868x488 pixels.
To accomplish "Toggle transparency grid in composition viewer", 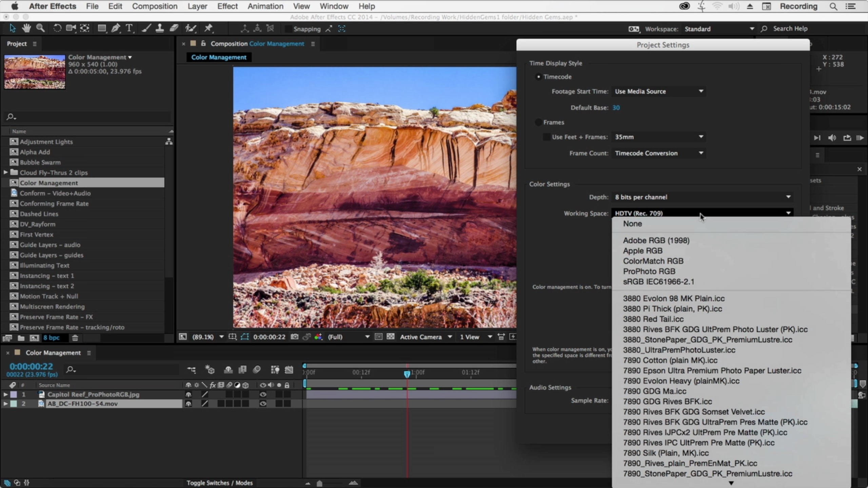I will point(391,337).
